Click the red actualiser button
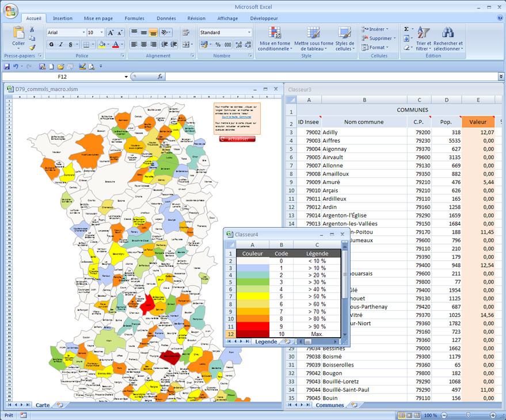This screenshot has width=506, height=420. pyautogui.click(x=237, y=139)
